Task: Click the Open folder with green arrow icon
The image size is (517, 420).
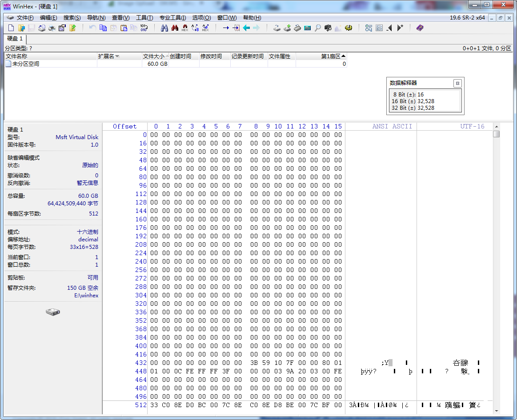Action: click(72, 28)
